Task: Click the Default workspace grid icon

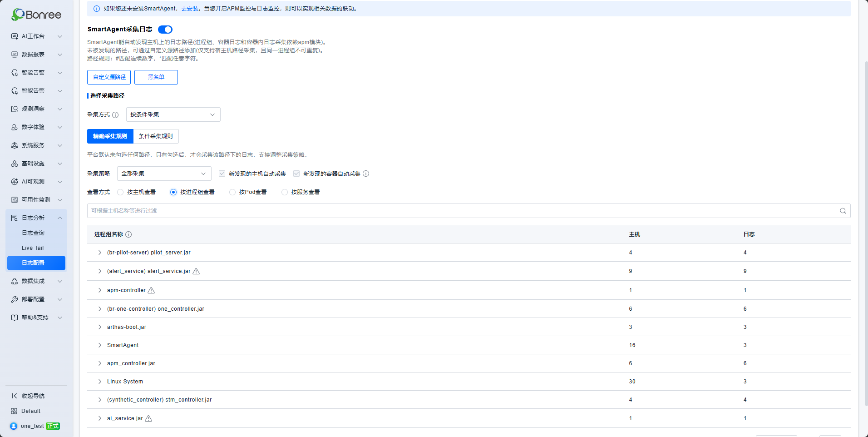Action: [14, 411]
